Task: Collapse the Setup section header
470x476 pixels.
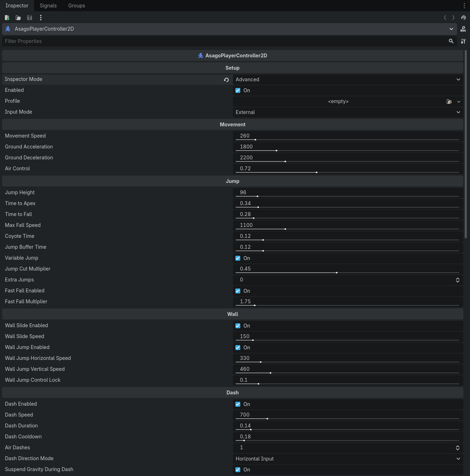Action: [233, 68]
